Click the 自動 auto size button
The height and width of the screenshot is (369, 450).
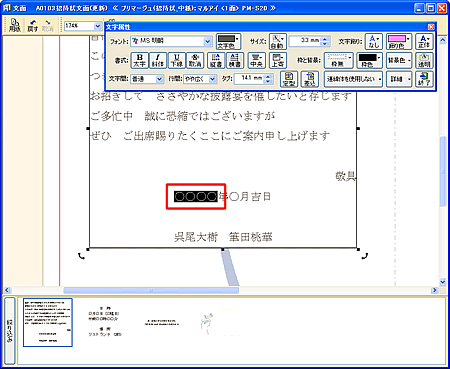click(278, 42)
